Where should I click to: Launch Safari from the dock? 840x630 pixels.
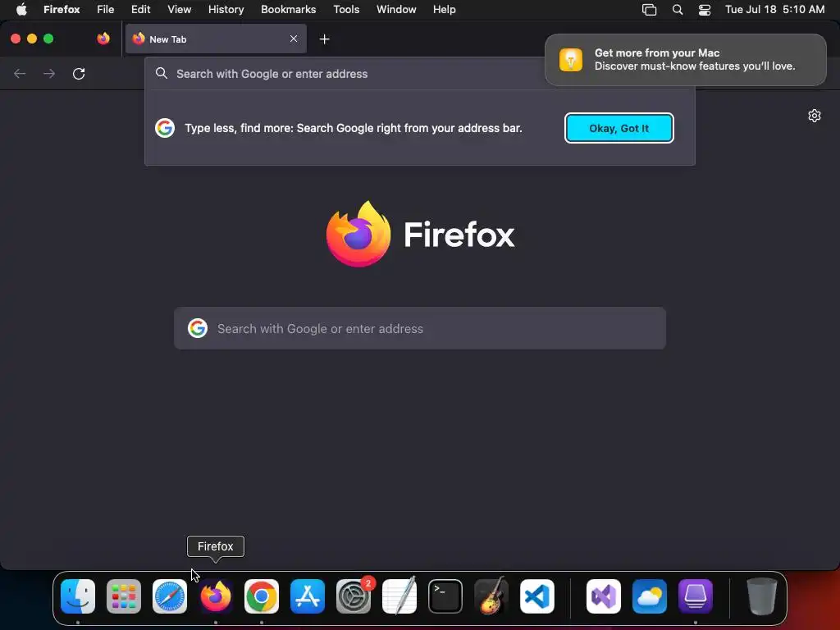[x=170, y=596]
